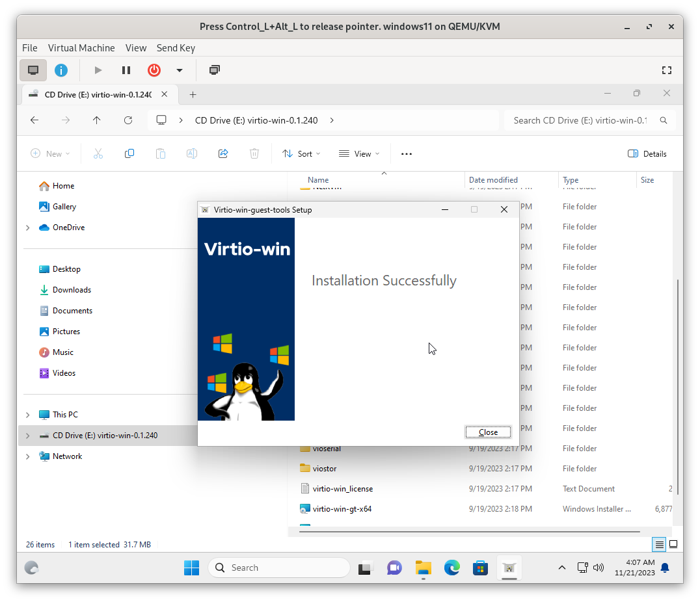
Task: Open the Send Key menu
Action: pos(176,47)
